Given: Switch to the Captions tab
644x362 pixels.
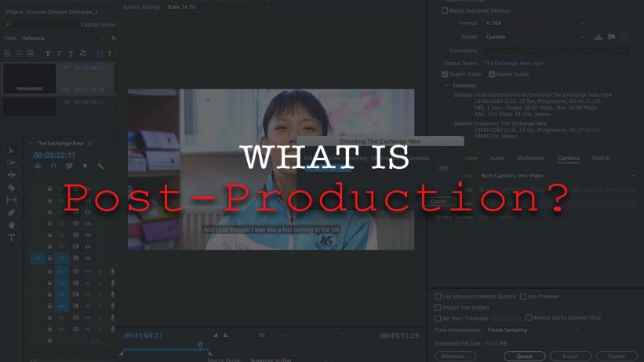Looking at the screenshot, I should tap(568, 159).
